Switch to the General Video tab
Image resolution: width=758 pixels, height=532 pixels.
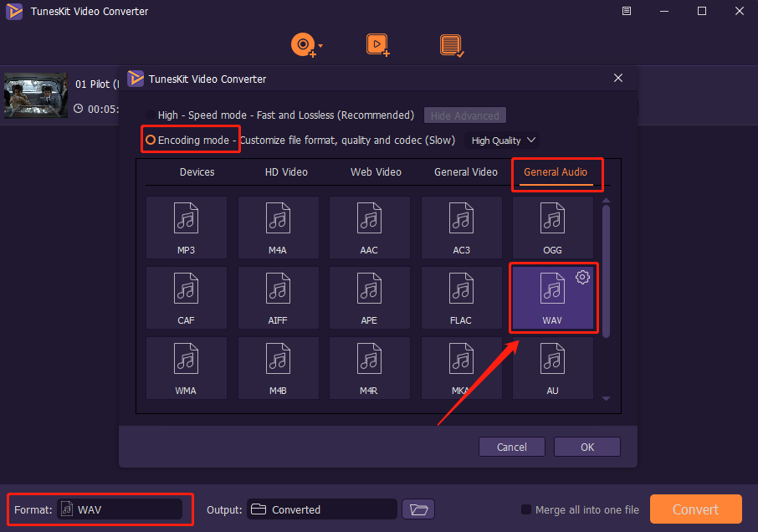(x=465, y=172)
